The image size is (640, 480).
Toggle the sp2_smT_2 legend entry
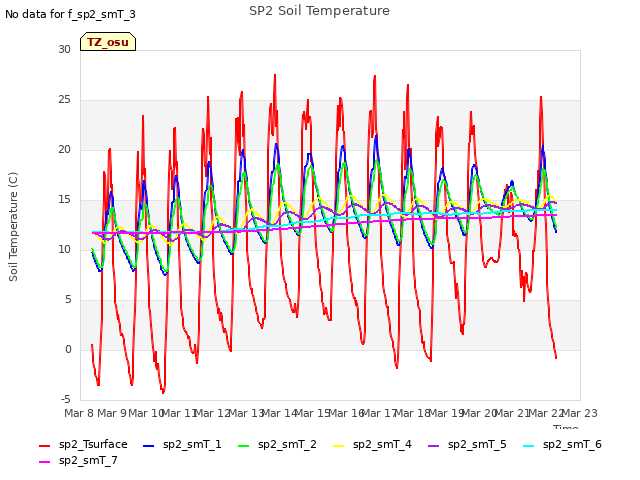pyautogui.click(x=277, y=444)
